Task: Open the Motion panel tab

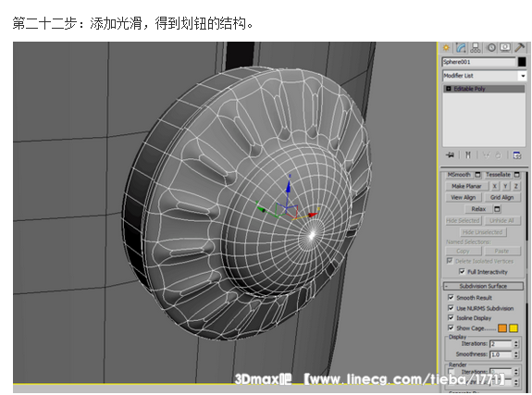Action: (x=491, y=48)
